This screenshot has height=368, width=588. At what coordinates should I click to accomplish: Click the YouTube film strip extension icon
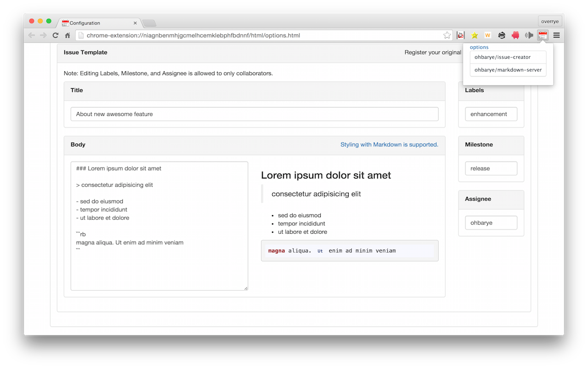pos(461,35)
